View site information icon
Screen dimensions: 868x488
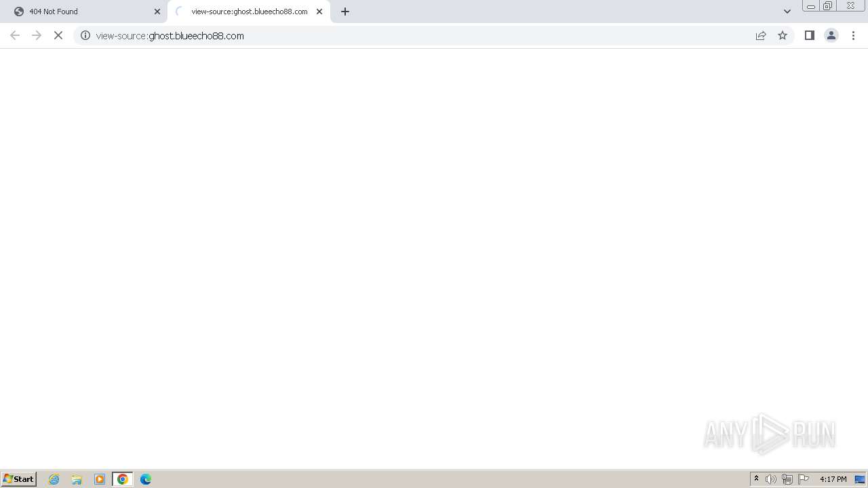pos(85,35)
